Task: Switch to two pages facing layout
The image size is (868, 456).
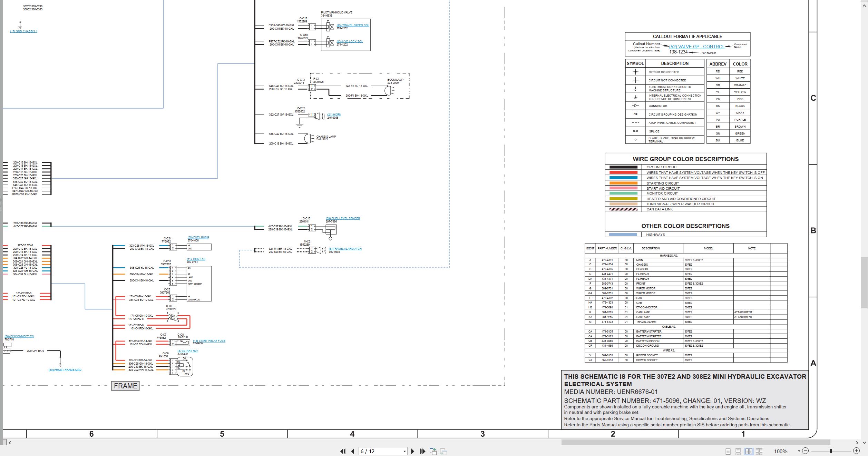Action: pyautogui.click(x=749, y=451)
